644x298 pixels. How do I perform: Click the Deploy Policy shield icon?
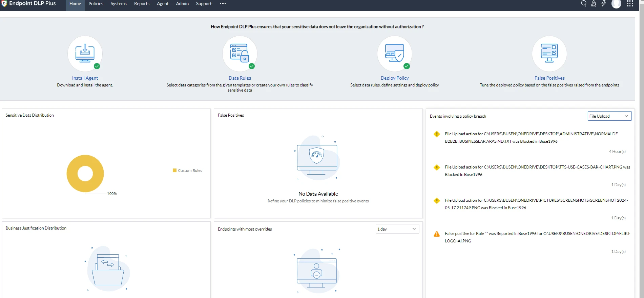(395, 53)
